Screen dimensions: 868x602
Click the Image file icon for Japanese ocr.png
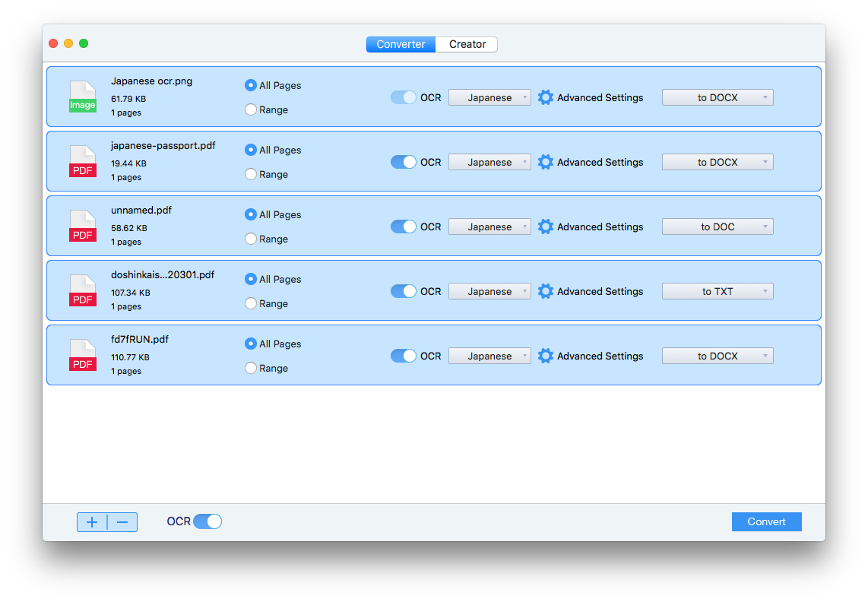coord(83,97)
